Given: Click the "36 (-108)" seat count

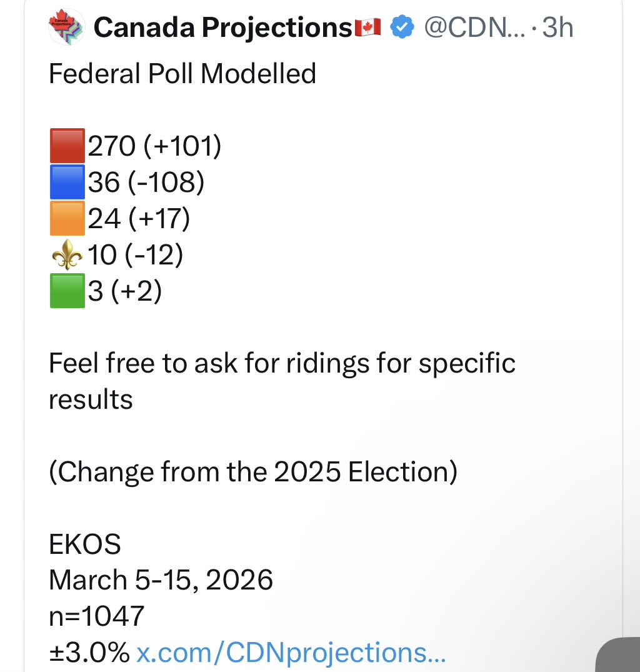Looking at the screenshot, I should (146, 182).
